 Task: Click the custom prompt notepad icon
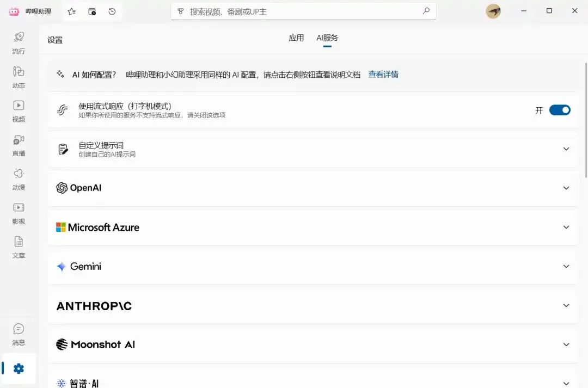click(x=63, y=149)
